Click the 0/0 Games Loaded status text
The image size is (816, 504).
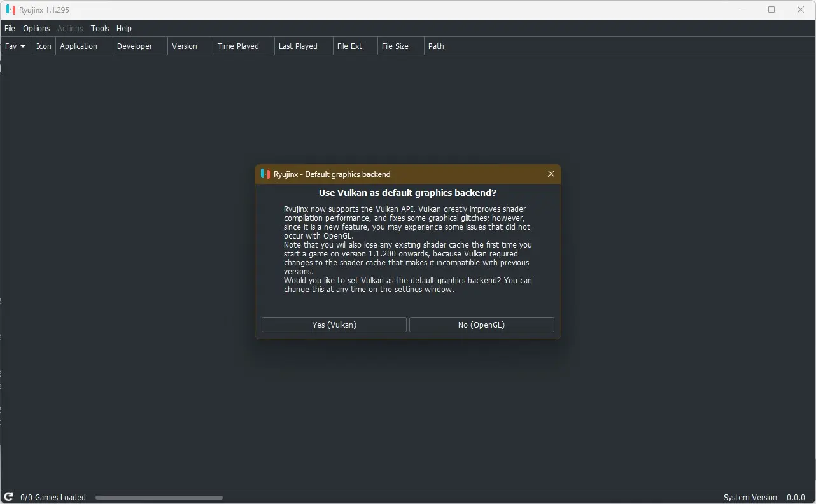53,498
